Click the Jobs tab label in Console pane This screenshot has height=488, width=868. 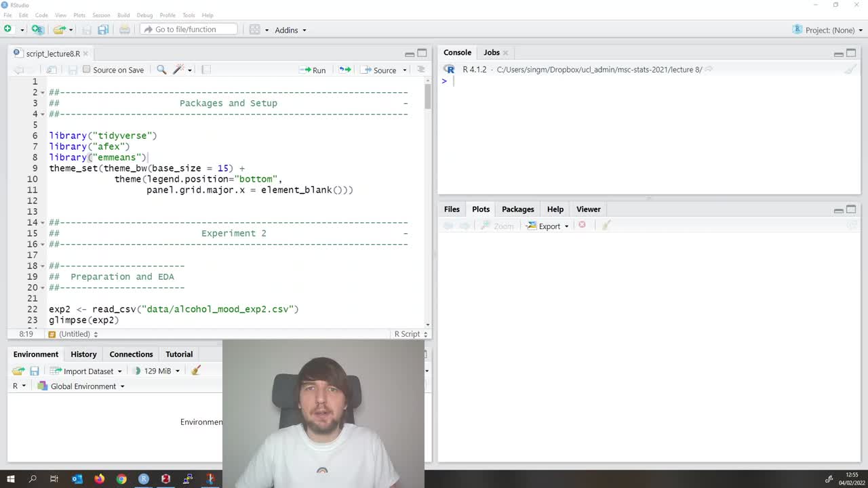click(x=491, y=52)
